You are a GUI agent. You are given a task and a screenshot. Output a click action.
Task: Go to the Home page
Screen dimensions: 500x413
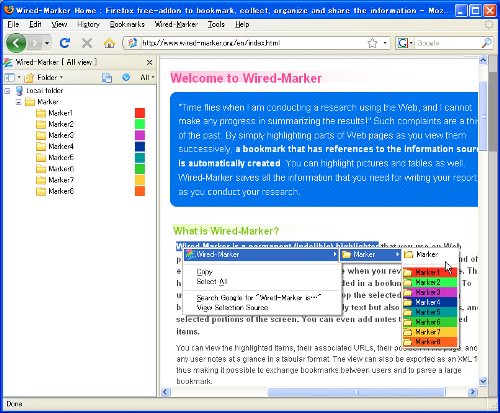[x=109, y=43]
